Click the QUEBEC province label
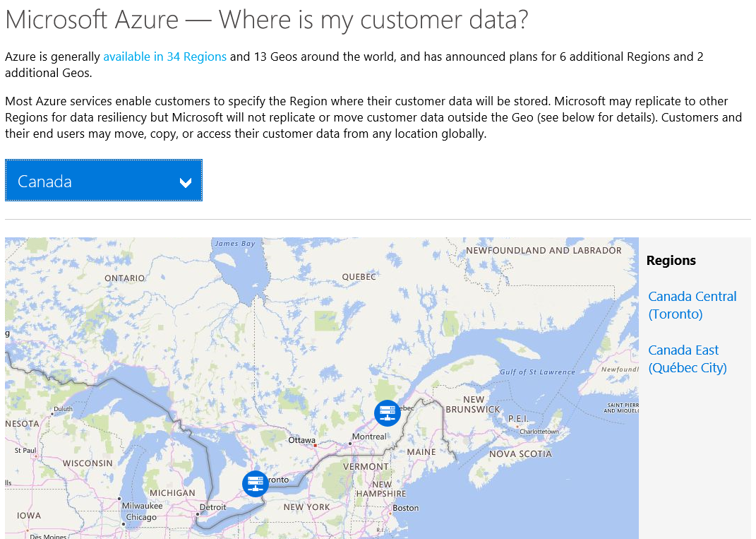Screen dimensions: 756x539 (x=360, y=276)
